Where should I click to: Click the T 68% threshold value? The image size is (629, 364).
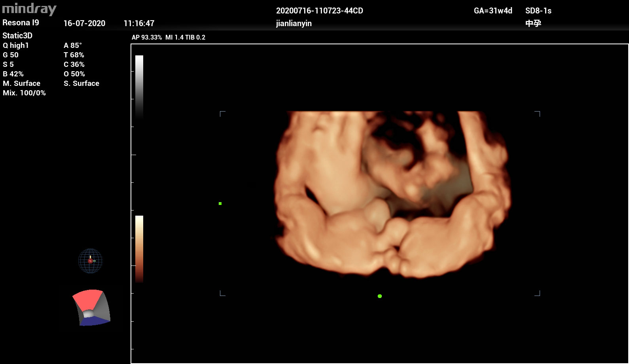pos(74,55)
